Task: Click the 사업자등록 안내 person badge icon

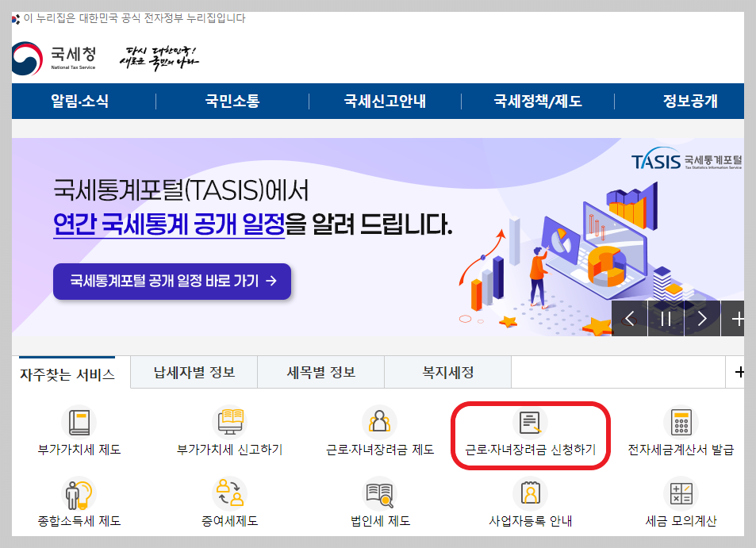Action: coord(530,493)
